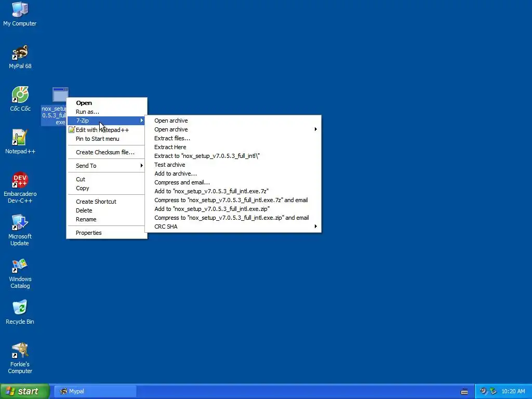
Task: Select the nox_setup exe file icon
Action: pos(60,95)
